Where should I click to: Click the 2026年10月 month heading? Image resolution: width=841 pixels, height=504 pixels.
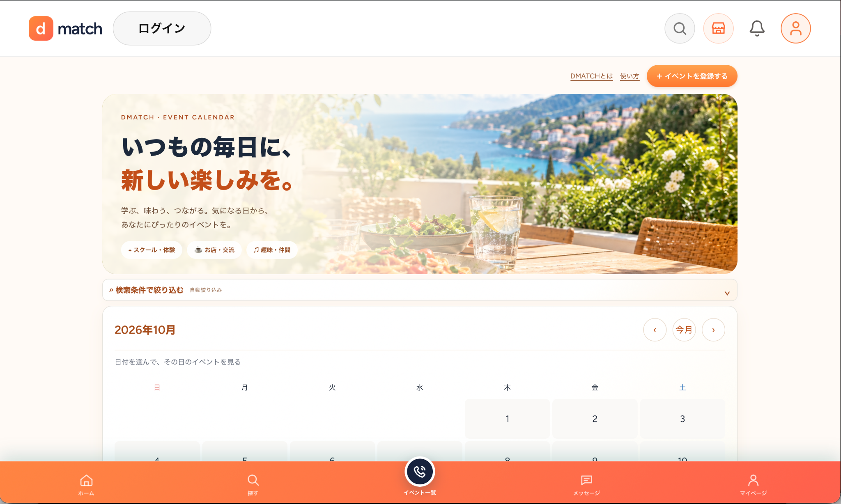(145, 330)
